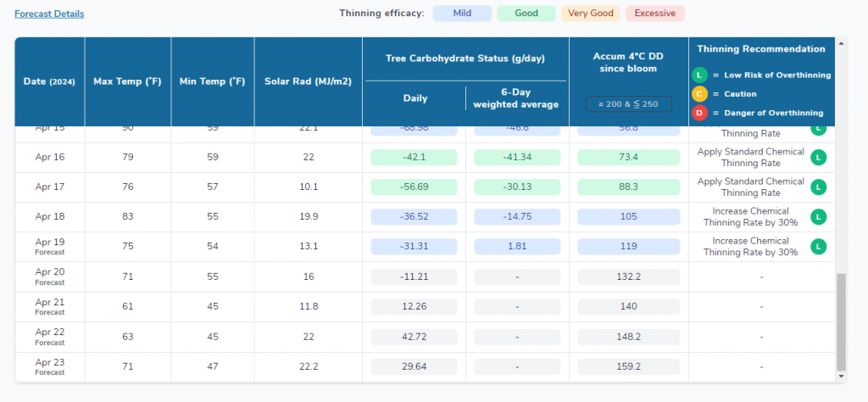Open the Forecast Details link
Image resolution: width=868 pixels, height=402 pixels.
49,14
